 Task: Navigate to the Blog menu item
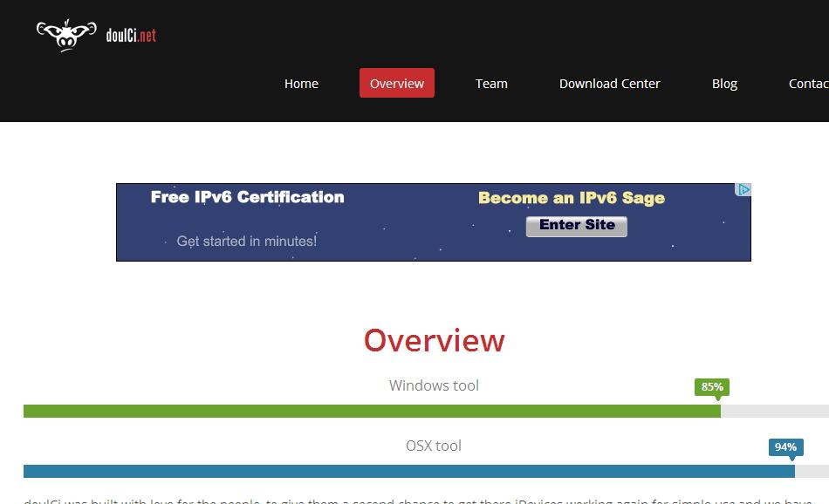[x=724, y=84]
